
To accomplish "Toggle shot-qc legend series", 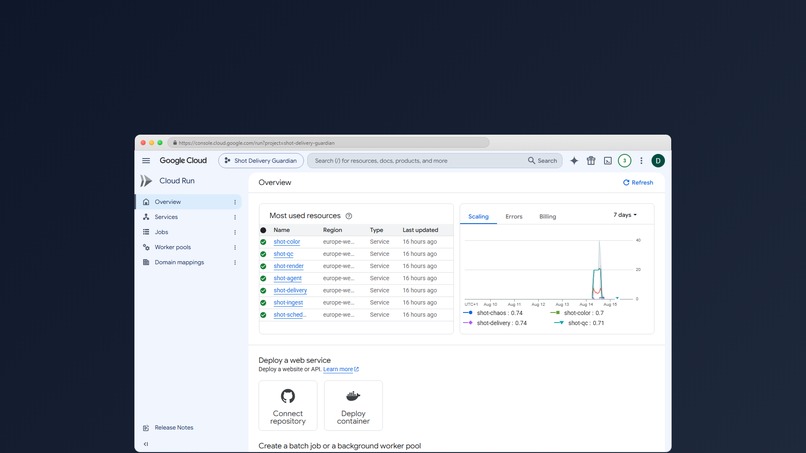I will pyautogui.click(x=579, y=323).
